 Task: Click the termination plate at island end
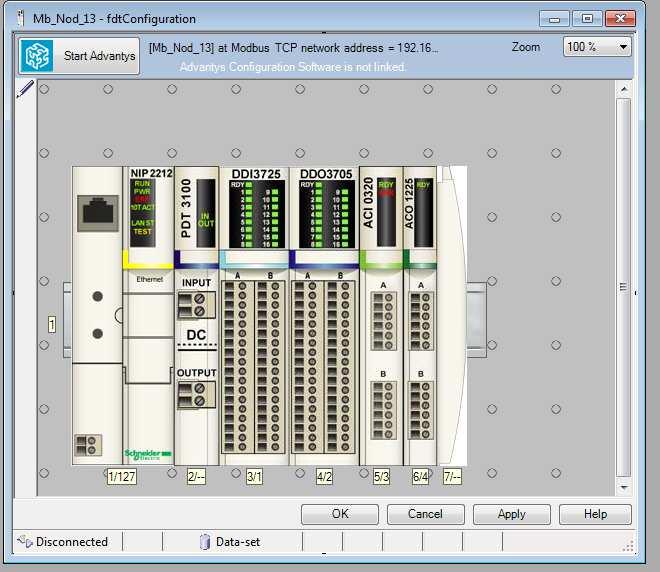coord(452,316)
